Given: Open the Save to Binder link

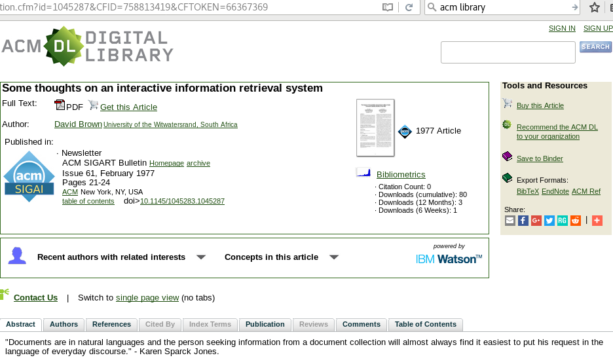Looking at the screenshot, I should [x=539, y=158].
